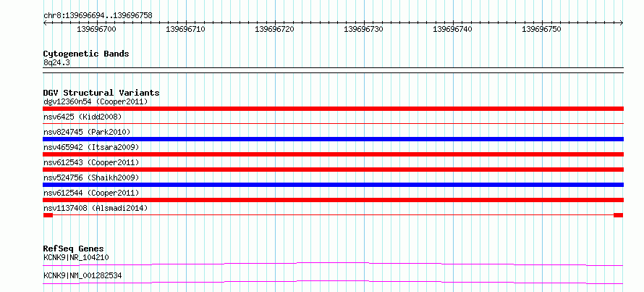Click the red bar of nsv465942
This screenshot has width=644, height=292.
333,154
